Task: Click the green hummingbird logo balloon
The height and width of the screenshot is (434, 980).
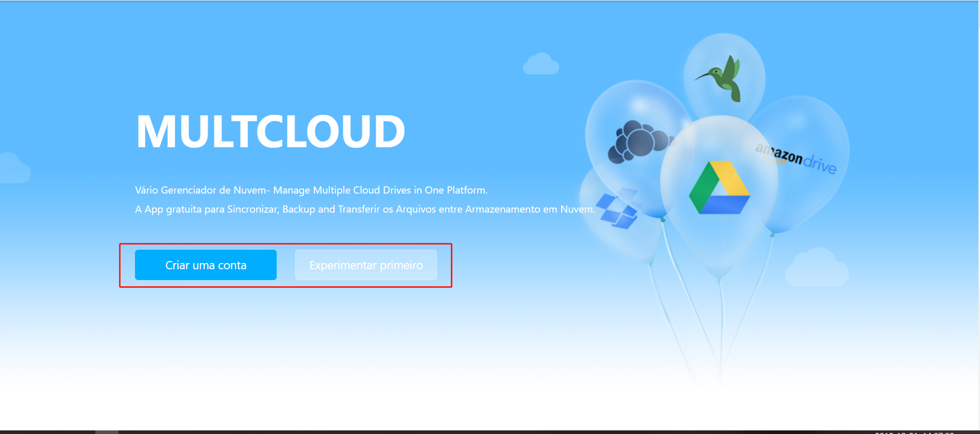Action: pos(724,77)
